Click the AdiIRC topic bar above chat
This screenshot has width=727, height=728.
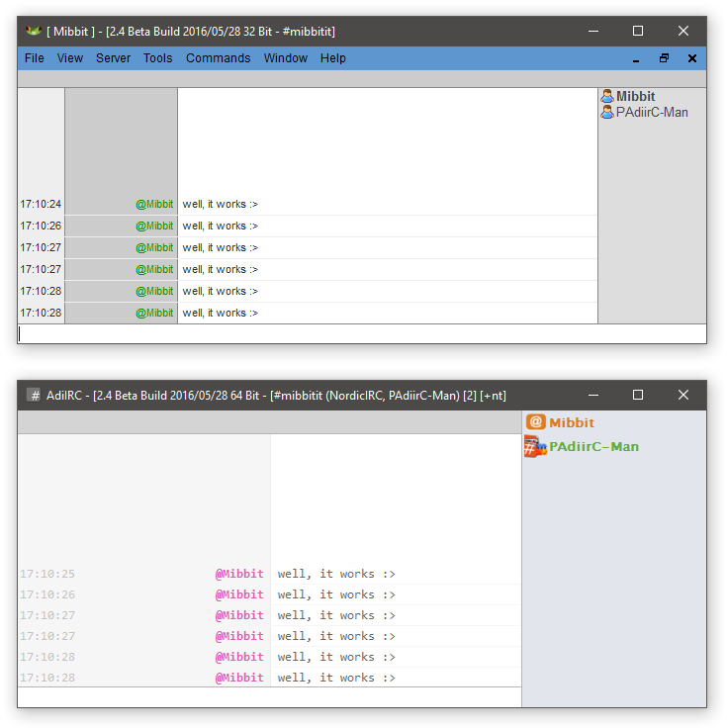coord(269,422)
